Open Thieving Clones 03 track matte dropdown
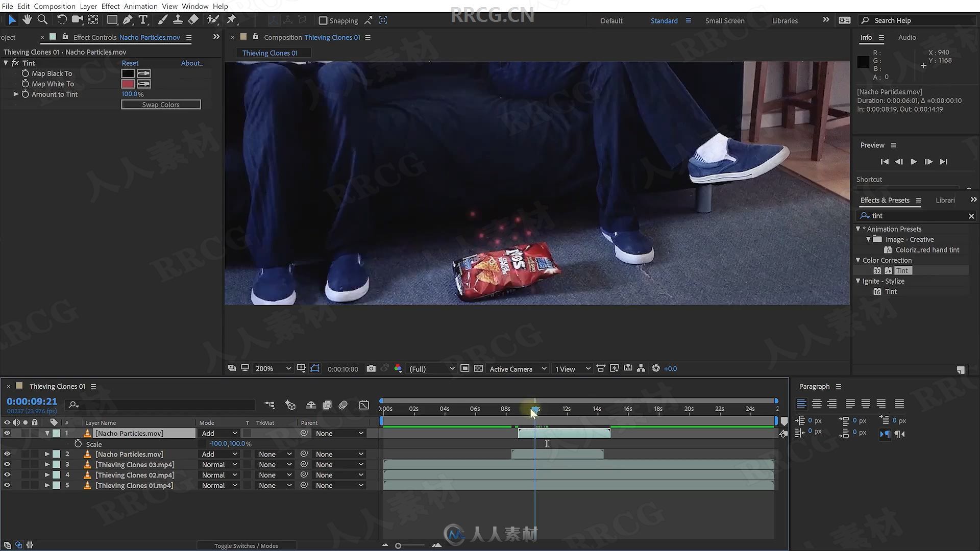This screenshot has height=551, width=980. (275, 464)
